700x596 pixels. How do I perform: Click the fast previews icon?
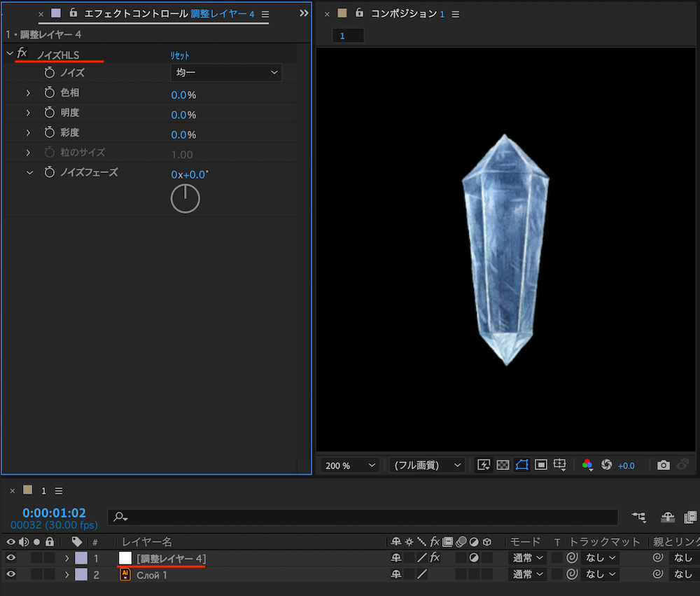click(x=484, y=465)
